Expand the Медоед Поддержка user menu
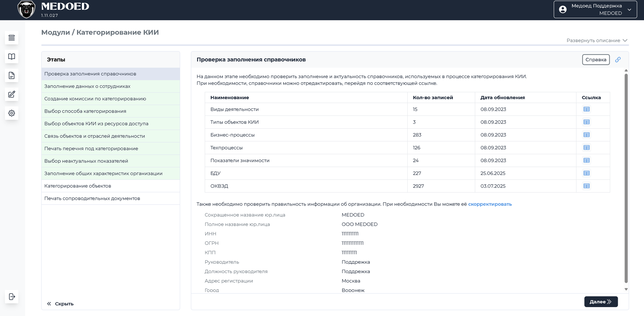Image resolution: width=644 pixels, height=316 pixels. click(x=595, y=9)
